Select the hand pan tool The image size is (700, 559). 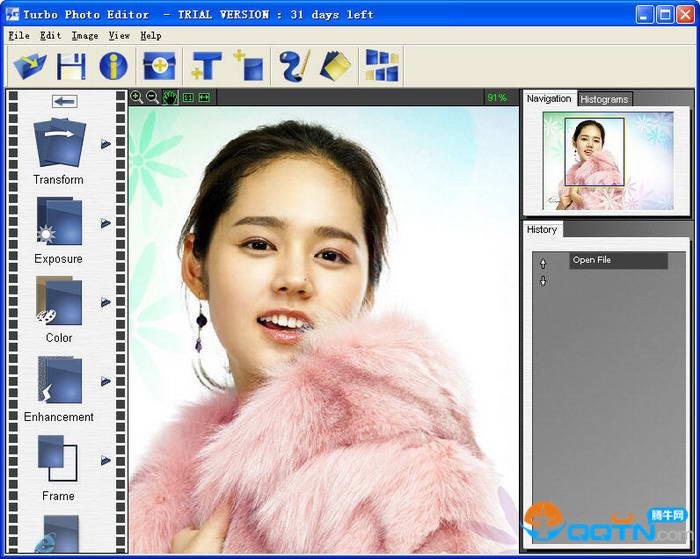tap(169, 97)
